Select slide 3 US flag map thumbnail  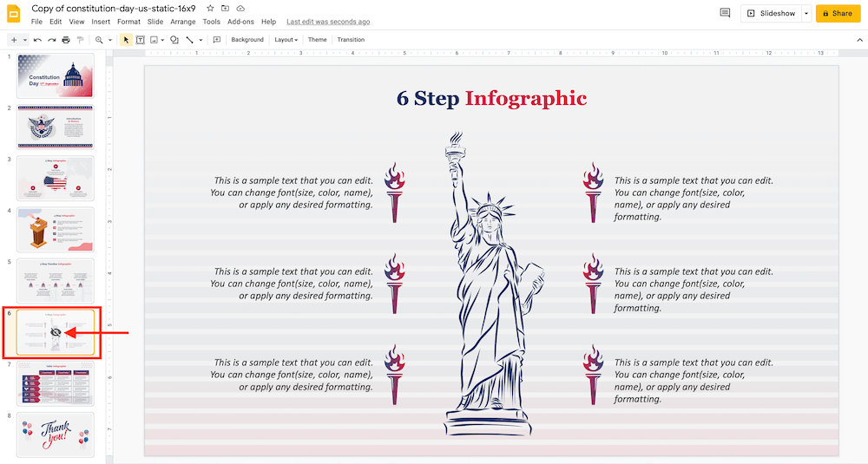click(x=56, y=178)
